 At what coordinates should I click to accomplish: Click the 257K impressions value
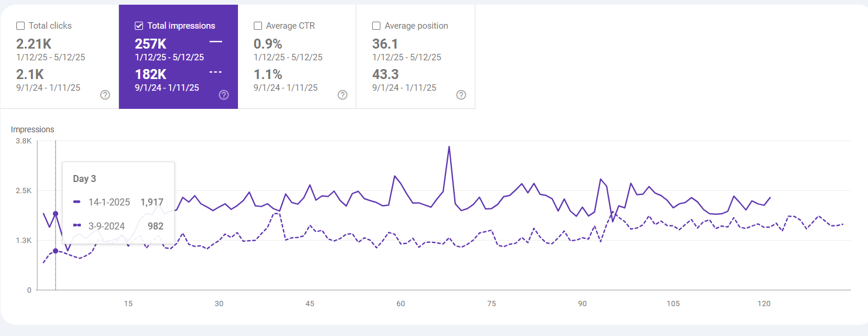click(x=151, y=44)
